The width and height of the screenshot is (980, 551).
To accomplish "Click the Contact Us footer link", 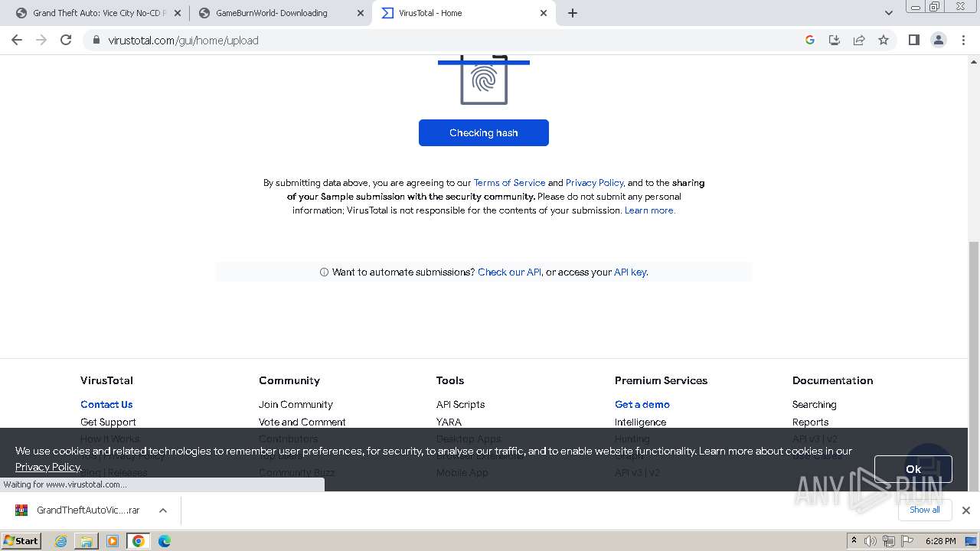I will [x=106, y=404].
